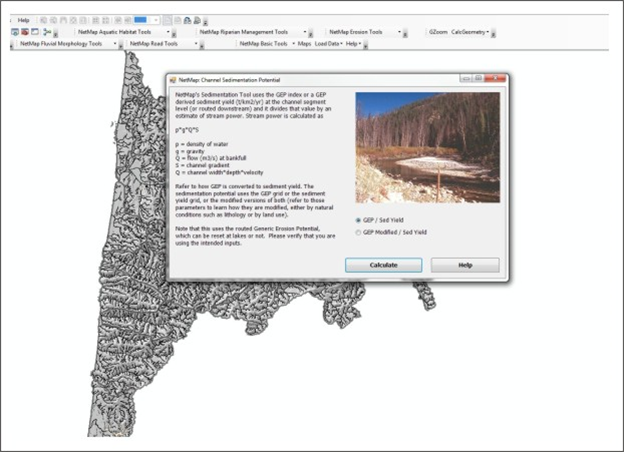This screenshot has width=624, height=452.
Task: Click the NetMap dialog title bar icon
Action: pos(173,80)
